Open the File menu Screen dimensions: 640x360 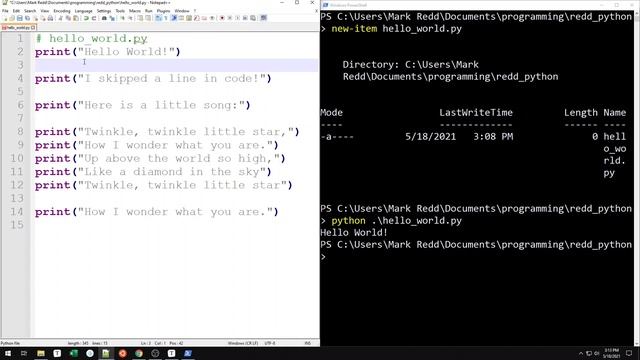5,11
